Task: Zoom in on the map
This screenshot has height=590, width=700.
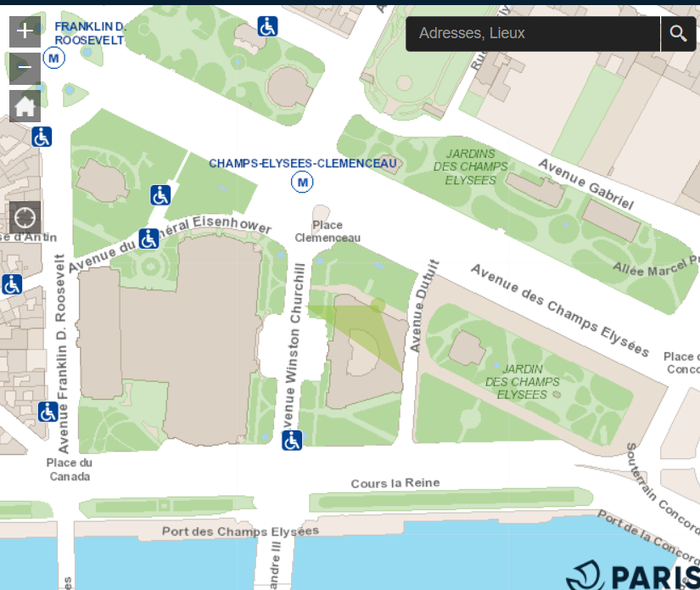Action: pyautogui.click(x=25, y=32)
